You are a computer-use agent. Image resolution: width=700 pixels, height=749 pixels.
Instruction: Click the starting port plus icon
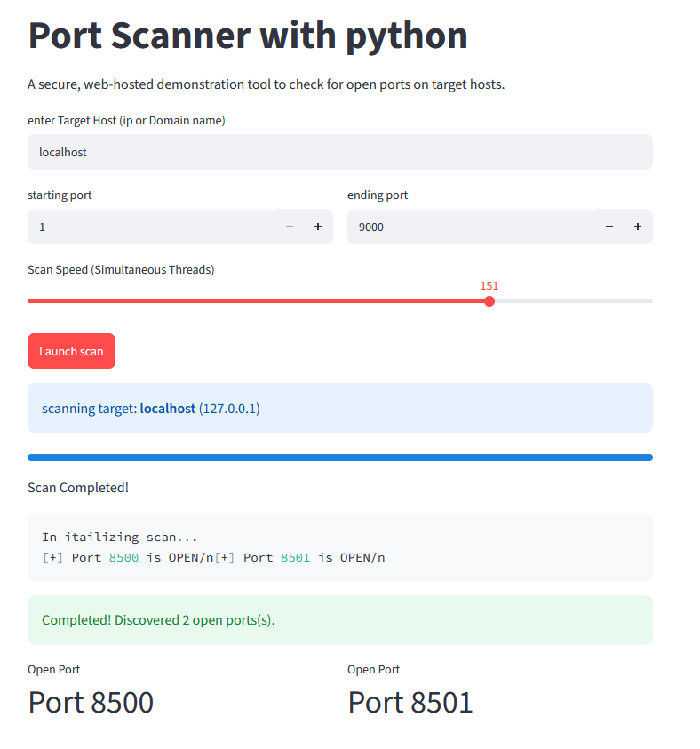point(318,227)
